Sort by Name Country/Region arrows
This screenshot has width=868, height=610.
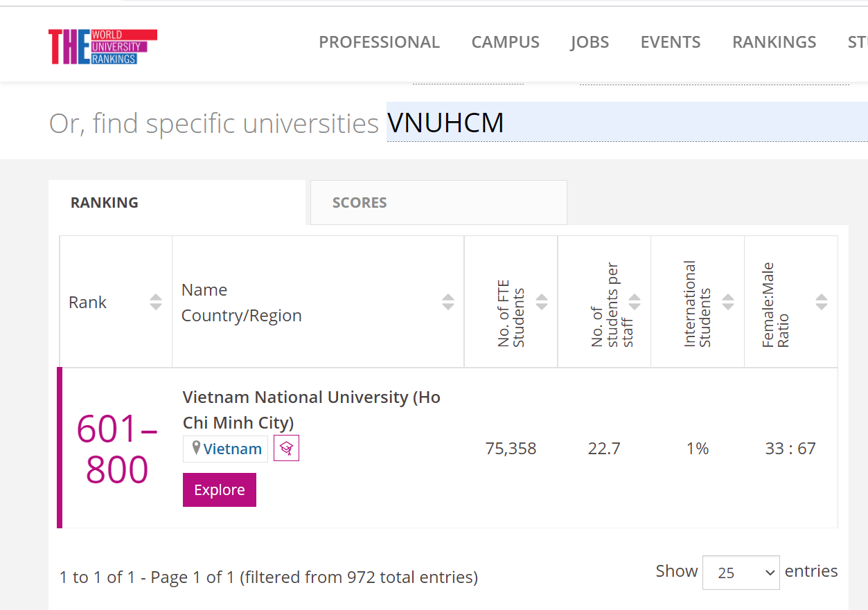448,302
